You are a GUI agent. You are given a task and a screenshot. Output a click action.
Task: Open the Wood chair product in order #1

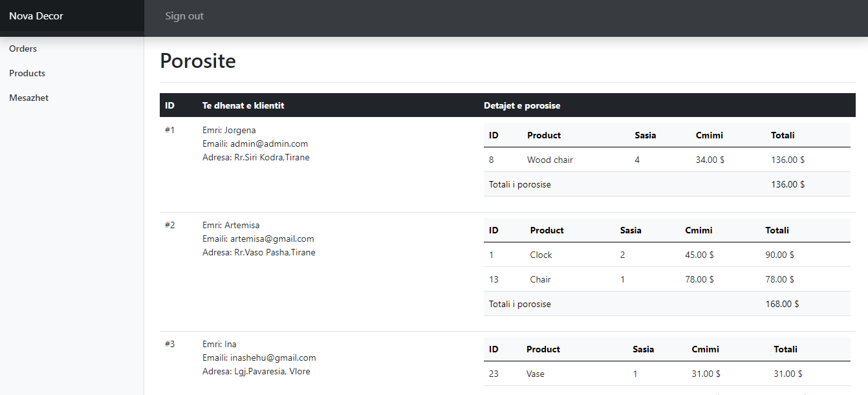pos(549,160)
